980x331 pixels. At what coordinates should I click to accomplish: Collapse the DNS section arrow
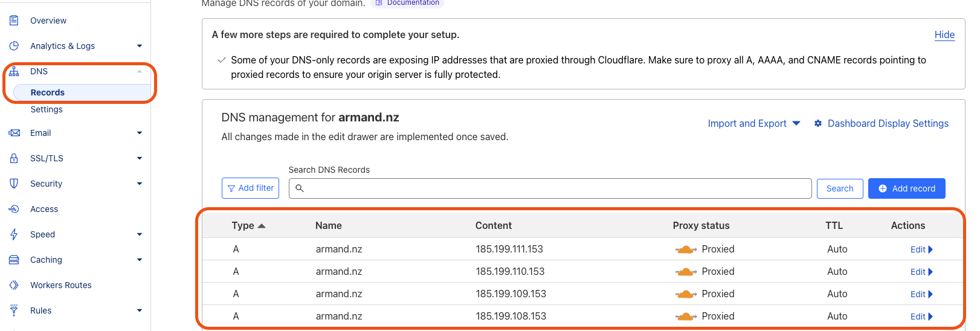click(140, 71)
